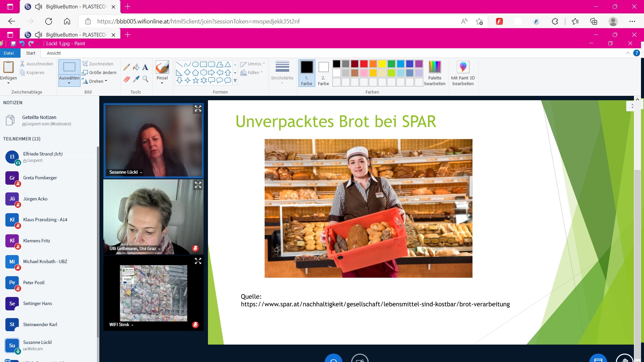The image size is (644, 362).
Task: Open browser settings three-dots menu
Action: click(x=632, y=21)
